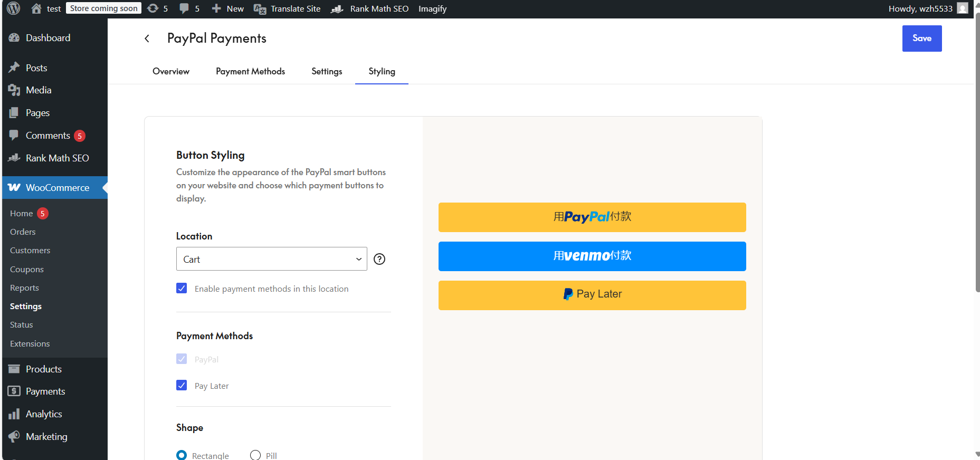This screenshot has width=980, height=460.
Task: Switch to the Overview tab
Action: [x=171, y=71]
